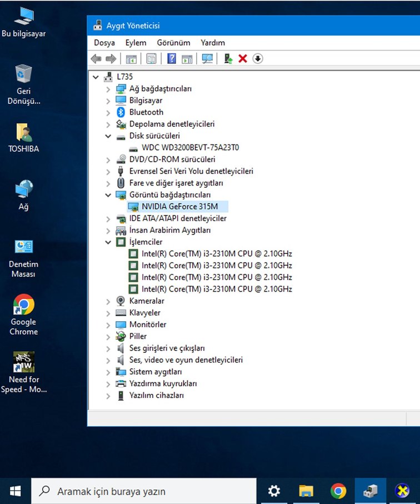Open Settings gear on the taskbar
Viewport: 420px width, 504px height.
click(274, 491)
